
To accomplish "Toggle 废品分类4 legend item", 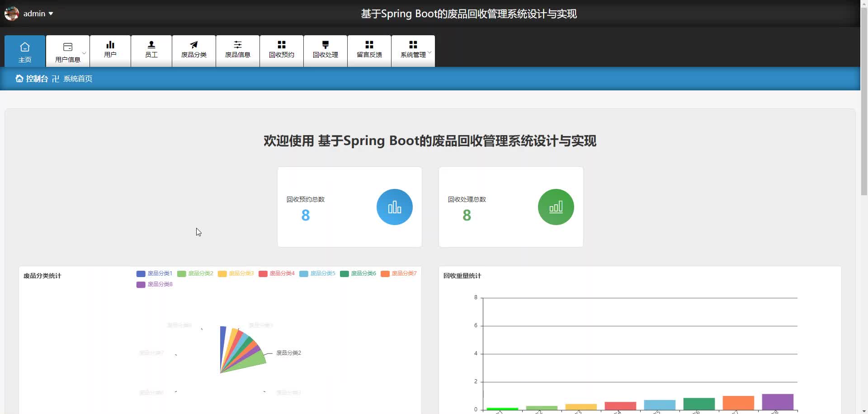I will pyautogui.click(x=276, y=273).
